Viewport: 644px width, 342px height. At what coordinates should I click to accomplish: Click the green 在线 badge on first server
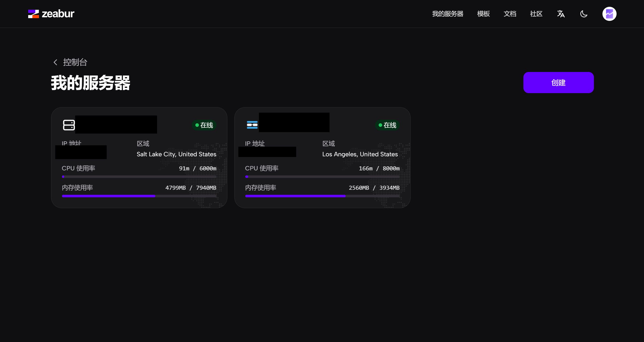point(204,125)
